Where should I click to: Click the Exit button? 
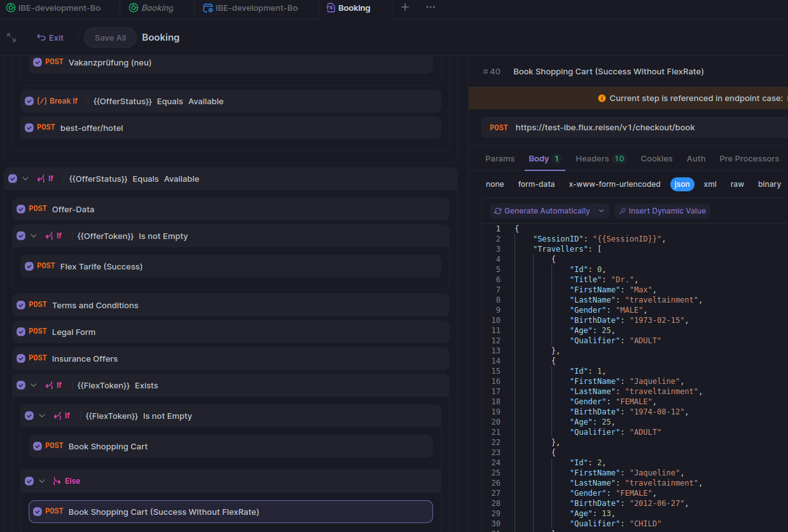(50, 38)
